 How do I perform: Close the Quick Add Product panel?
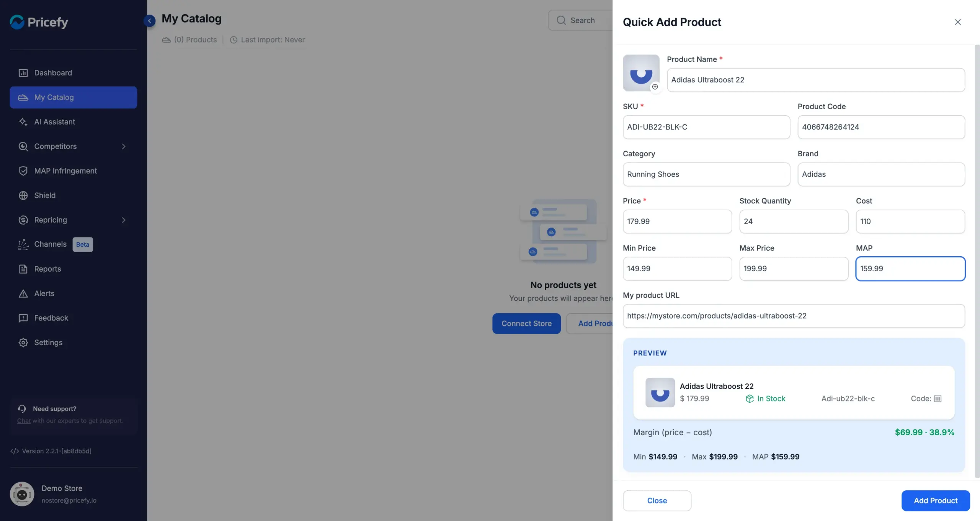(x=958, y=22)
